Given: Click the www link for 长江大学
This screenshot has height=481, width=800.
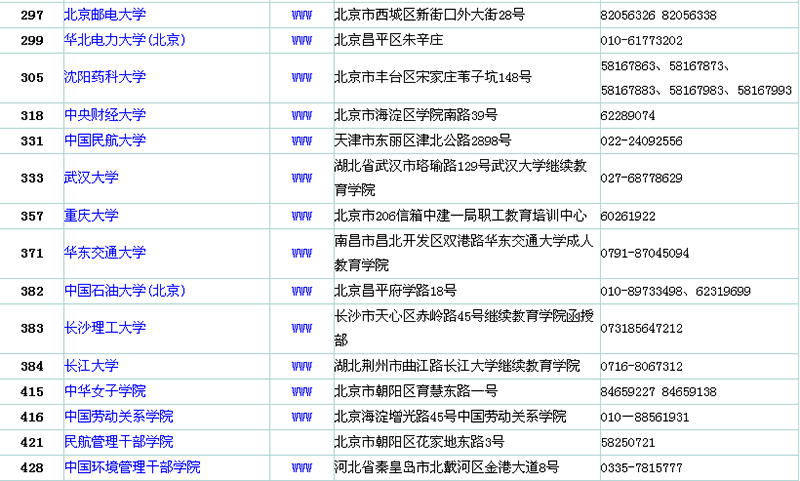Looking at the screenshot, I should (x=302, y=366).
